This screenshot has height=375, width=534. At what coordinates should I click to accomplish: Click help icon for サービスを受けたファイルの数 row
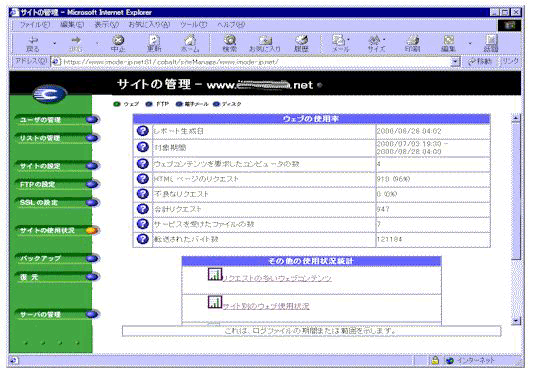click(143, 224)
